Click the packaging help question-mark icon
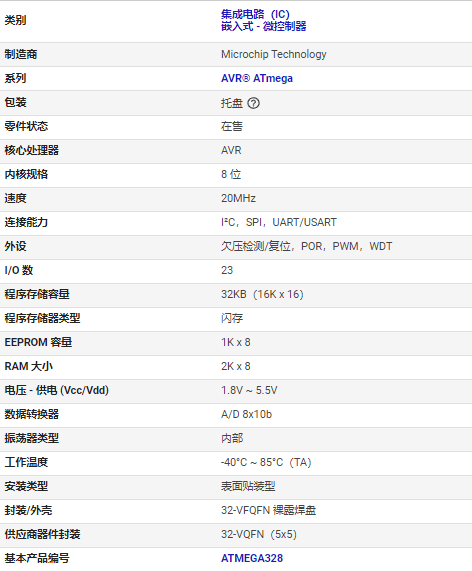The image size is (472, 571). click(253, 103)
